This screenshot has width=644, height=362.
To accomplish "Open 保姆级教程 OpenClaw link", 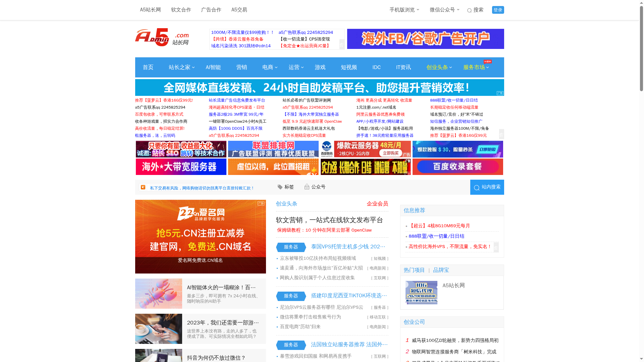I will 324,230.
